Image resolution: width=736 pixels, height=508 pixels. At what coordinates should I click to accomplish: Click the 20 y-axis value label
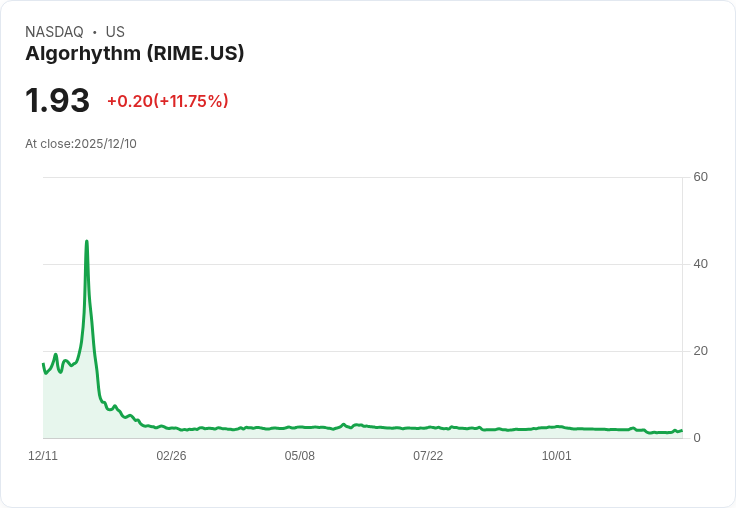pos(700,351)
